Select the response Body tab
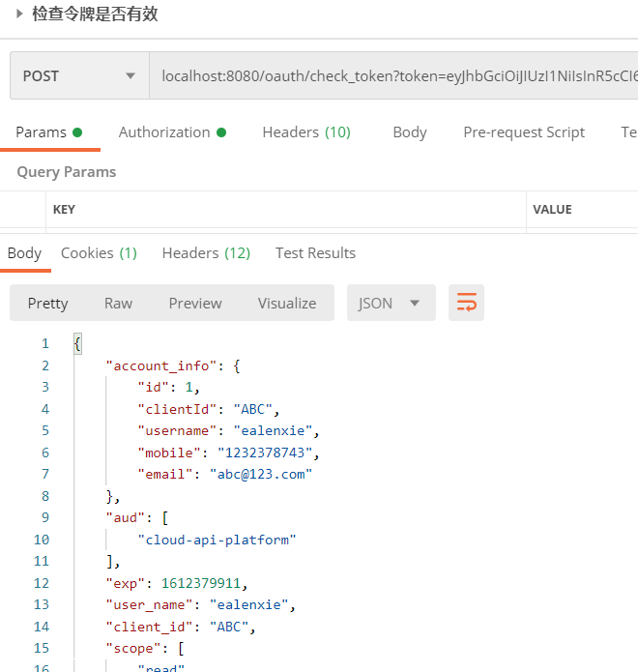Screen dimensions: 638x672 24,253
